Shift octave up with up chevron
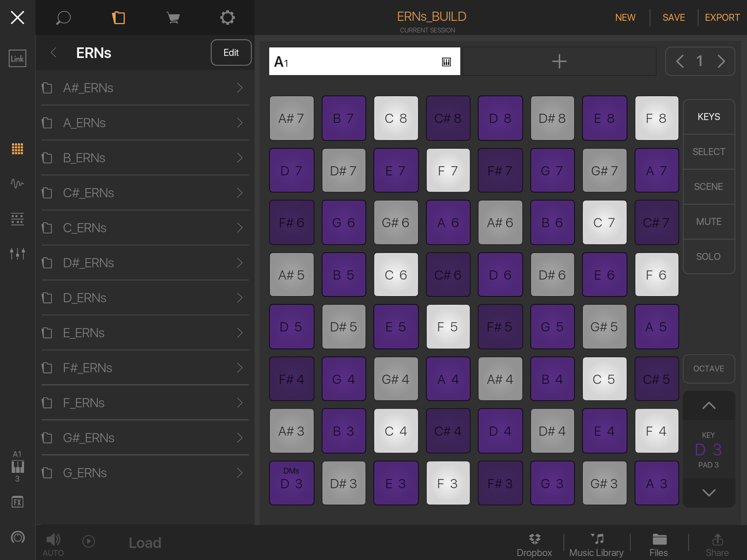Viewport: 747px width, 560px height. click(709, 405)
